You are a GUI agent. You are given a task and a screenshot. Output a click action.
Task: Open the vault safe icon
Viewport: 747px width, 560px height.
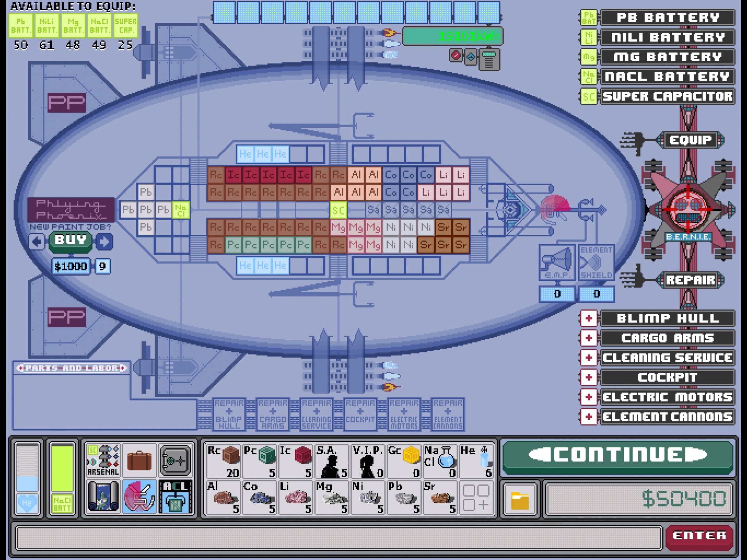[175, 460]
